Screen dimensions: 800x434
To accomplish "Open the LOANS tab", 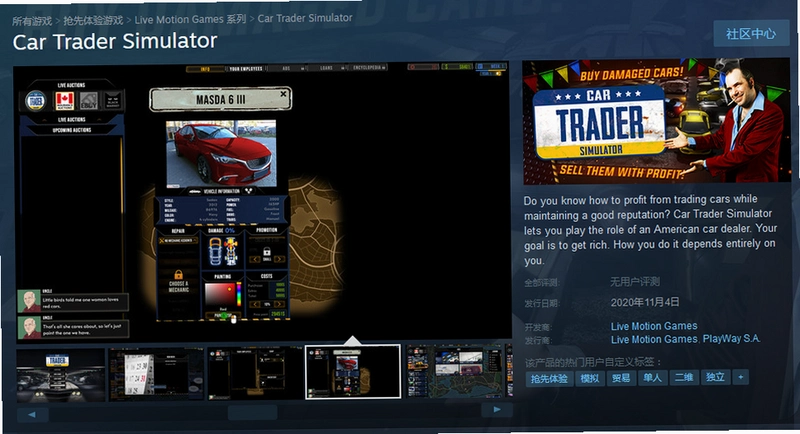I will (327, 68).
